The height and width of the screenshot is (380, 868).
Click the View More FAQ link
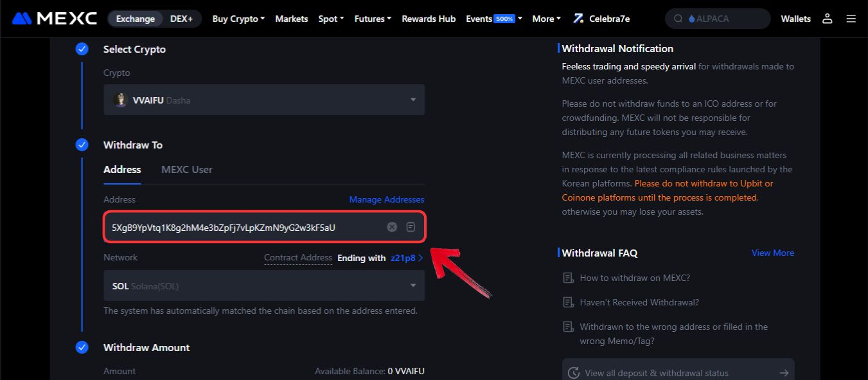coord(773,253)
